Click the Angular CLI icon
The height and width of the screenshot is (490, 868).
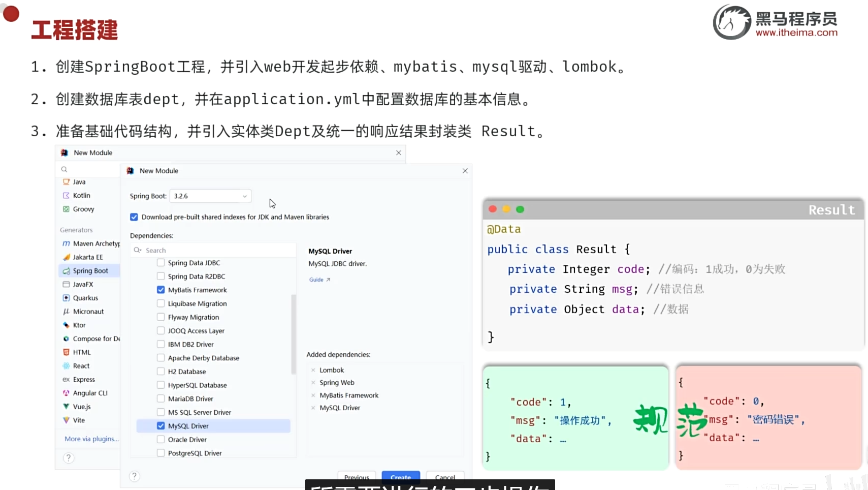point(66,393)
